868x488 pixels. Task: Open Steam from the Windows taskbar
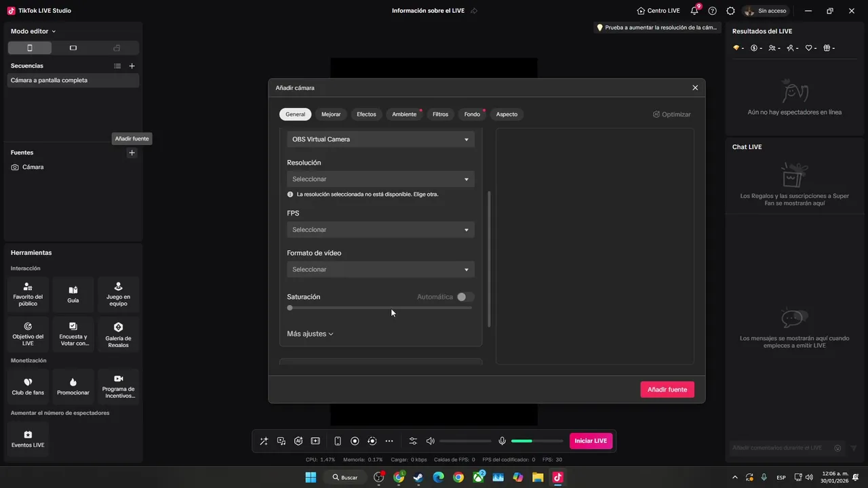point(418,477)
